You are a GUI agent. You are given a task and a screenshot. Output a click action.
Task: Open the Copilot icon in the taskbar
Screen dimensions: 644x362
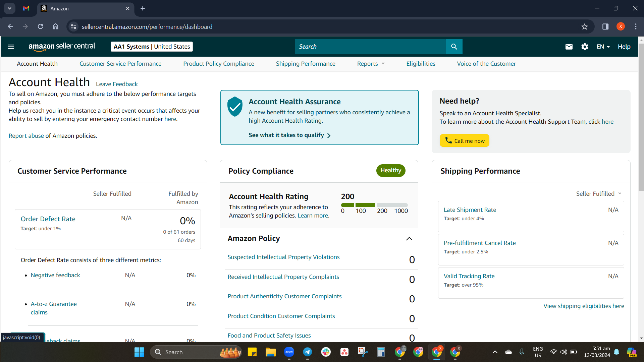click(x=632, y=352)
